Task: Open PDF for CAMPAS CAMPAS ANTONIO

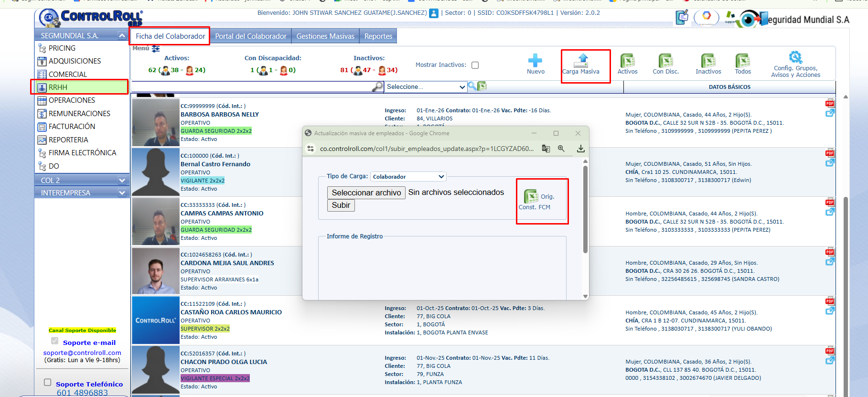Action: (830, 202)
